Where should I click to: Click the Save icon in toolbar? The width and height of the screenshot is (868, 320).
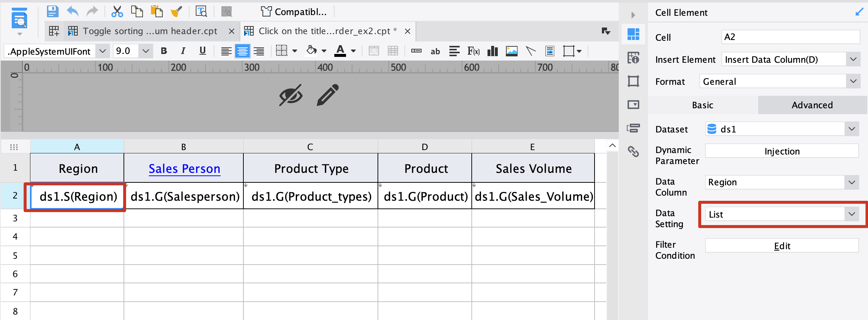[x=52, y=11]
